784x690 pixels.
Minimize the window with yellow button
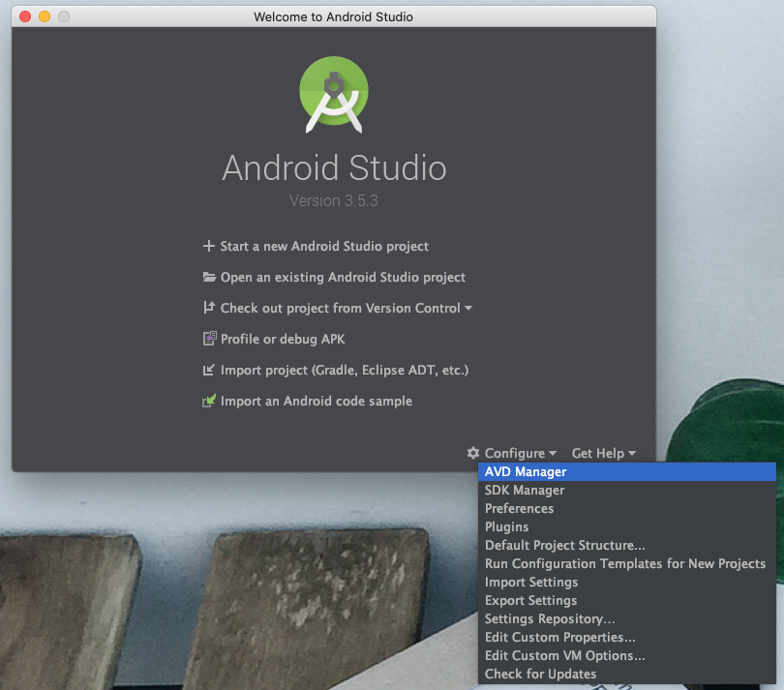point(45,16)
